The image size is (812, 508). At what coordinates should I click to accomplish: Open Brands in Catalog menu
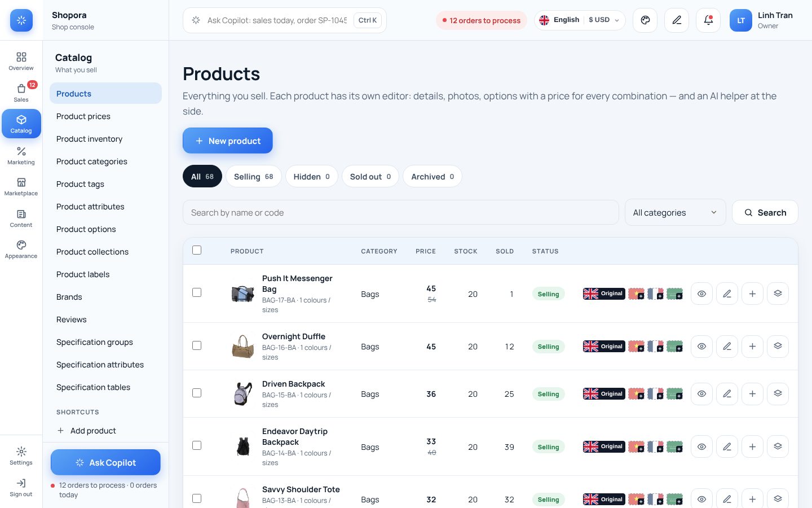pos(105,297)
